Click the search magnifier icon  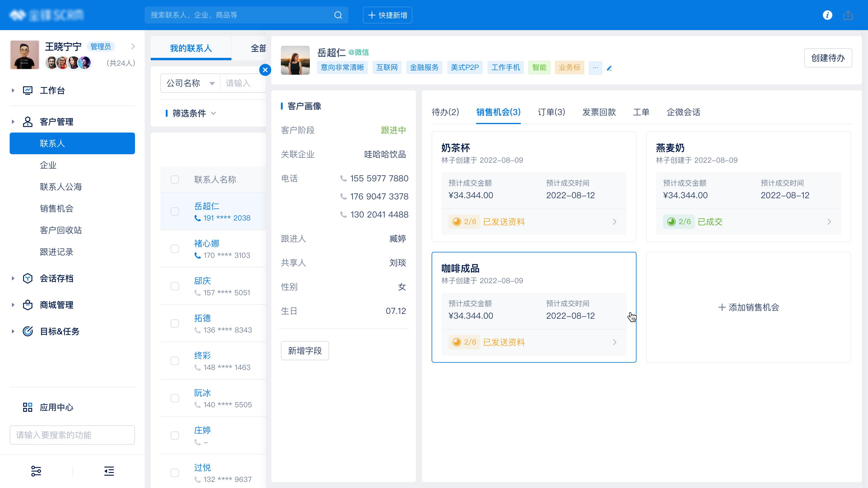coord(338,15)
